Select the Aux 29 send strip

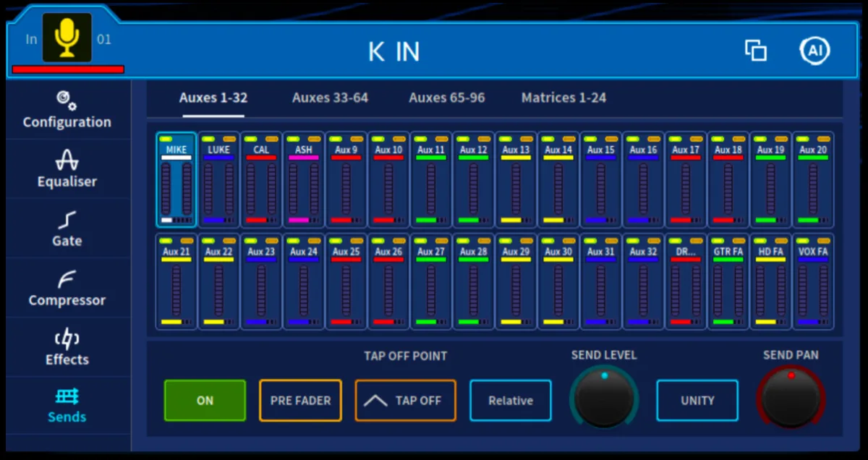[516, 282]
